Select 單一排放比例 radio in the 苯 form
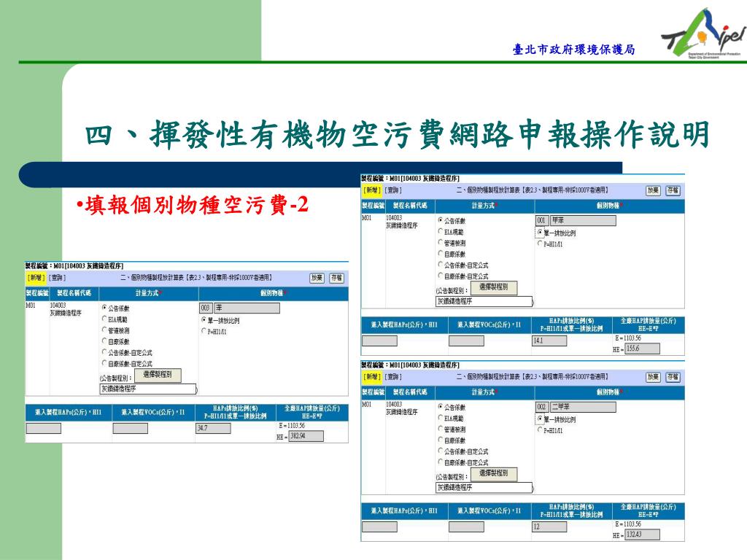 pyautogui.click(x=204, y=320)
